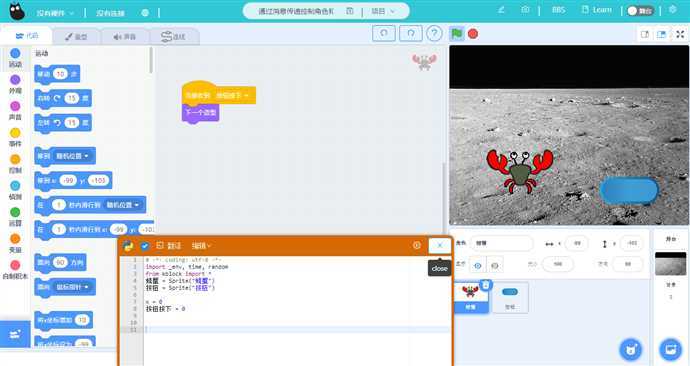Image resolution: width=690 pixels, height=366 pixels.
Task: Select the yellow 事件 events category
Action: 15,137
